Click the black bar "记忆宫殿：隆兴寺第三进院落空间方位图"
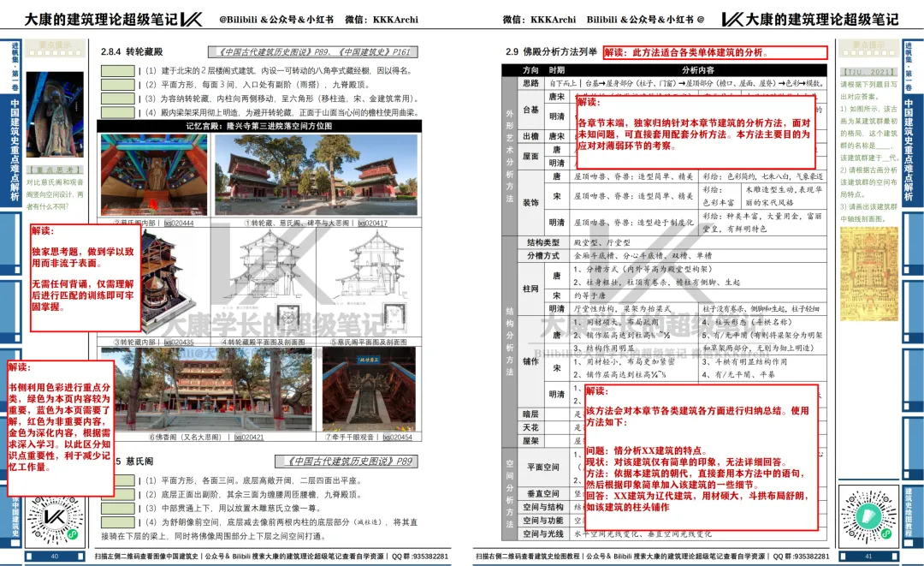The width and height of the screenshot is (924, 566). pos(259,126)
